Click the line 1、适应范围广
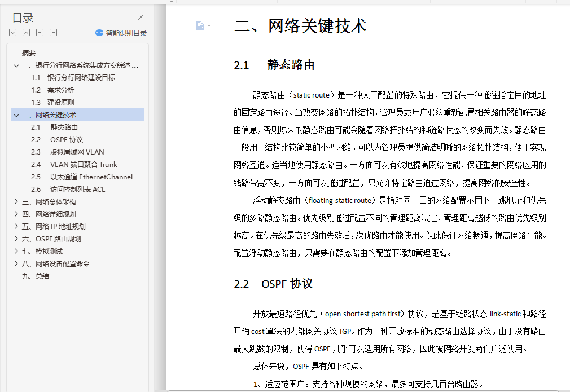 pos(368,384)
